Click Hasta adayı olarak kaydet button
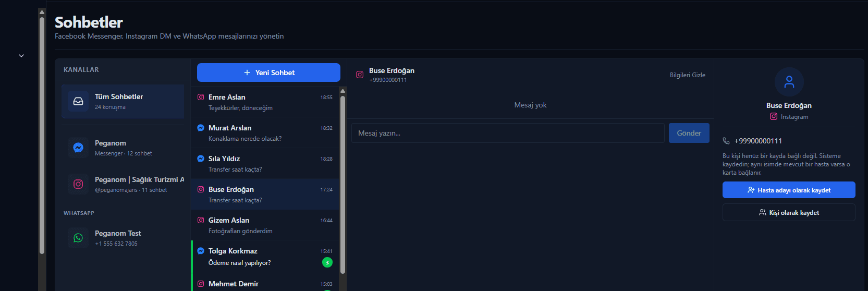 click(x=789, y=190)
